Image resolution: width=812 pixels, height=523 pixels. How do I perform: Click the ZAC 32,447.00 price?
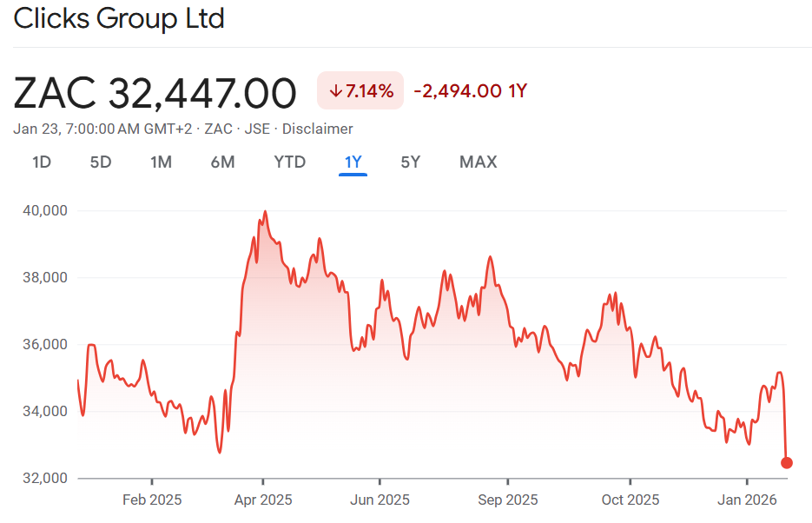155,92
